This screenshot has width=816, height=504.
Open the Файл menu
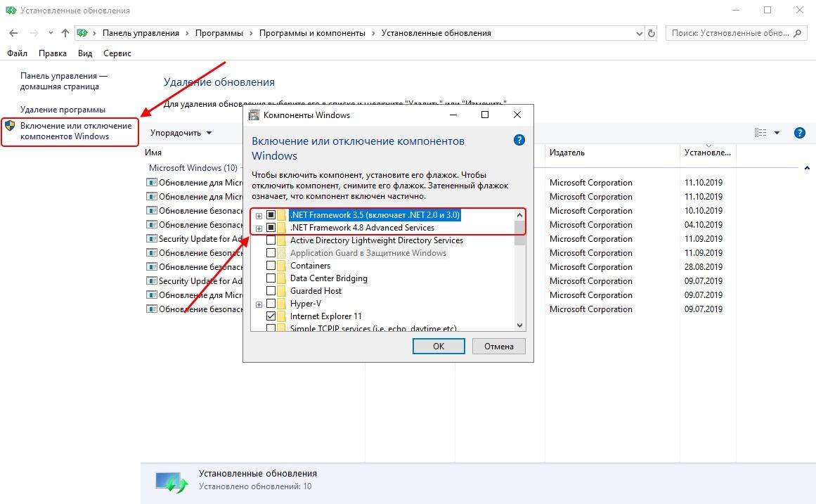tap(17, 53)
